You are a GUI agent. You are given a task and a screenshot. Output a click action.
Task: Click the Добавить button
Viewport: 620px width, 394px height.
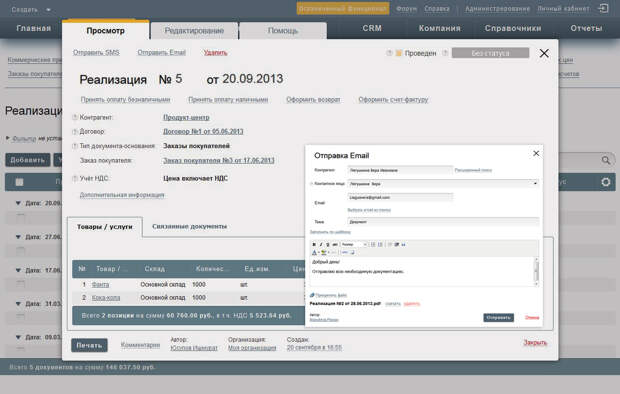pos(28,160)
